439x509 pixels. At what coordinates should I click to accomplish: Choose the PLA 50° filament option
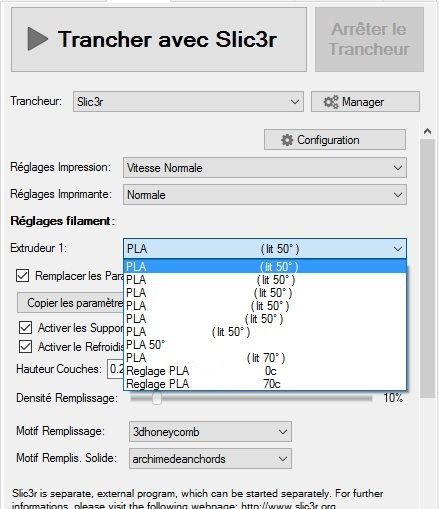[x=265, y=345]
